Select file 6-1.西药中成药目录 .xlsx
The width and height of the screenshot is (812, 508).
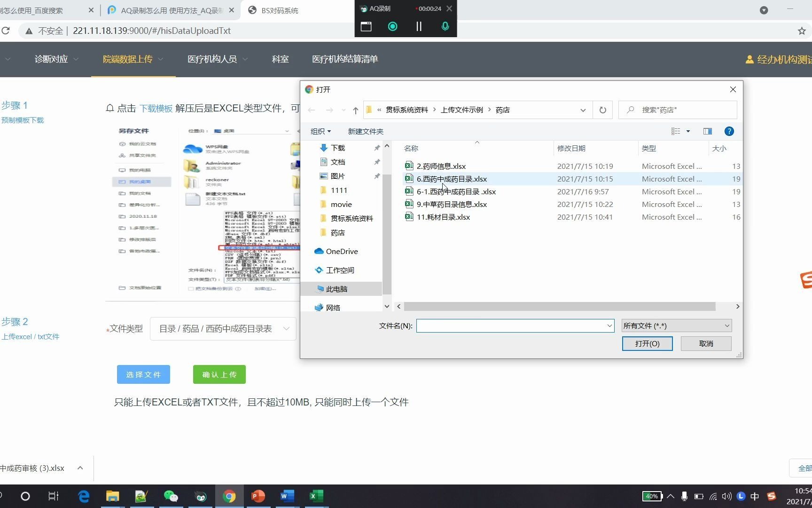tap(456, 191)
